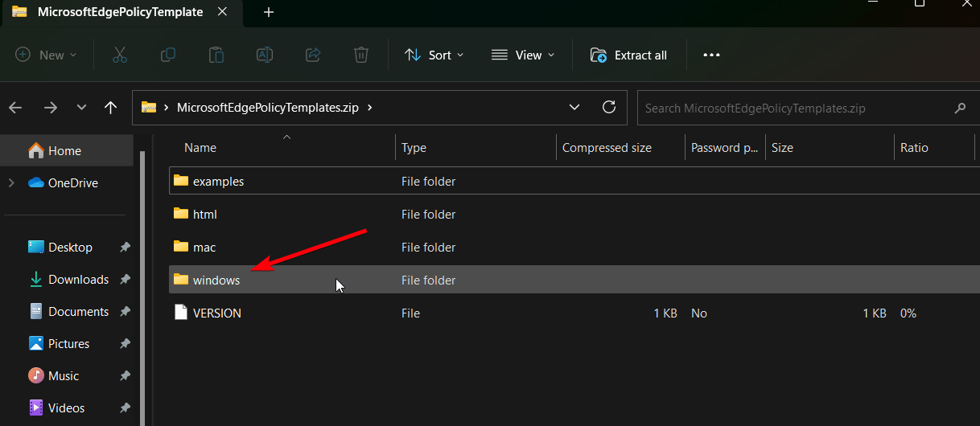This screenshot has height=426, width=980.
Task: Go forward with the right arrow
Action: [51, 108]
